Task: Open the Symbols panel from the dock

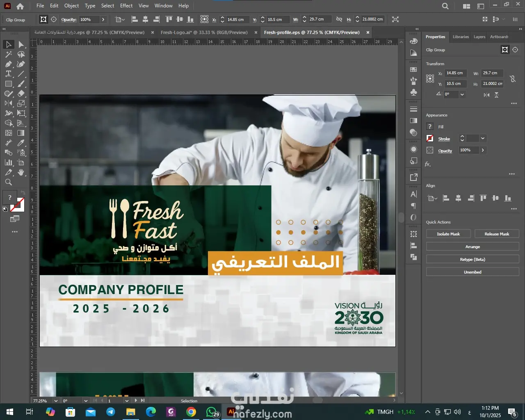Action: coord(413,92)
